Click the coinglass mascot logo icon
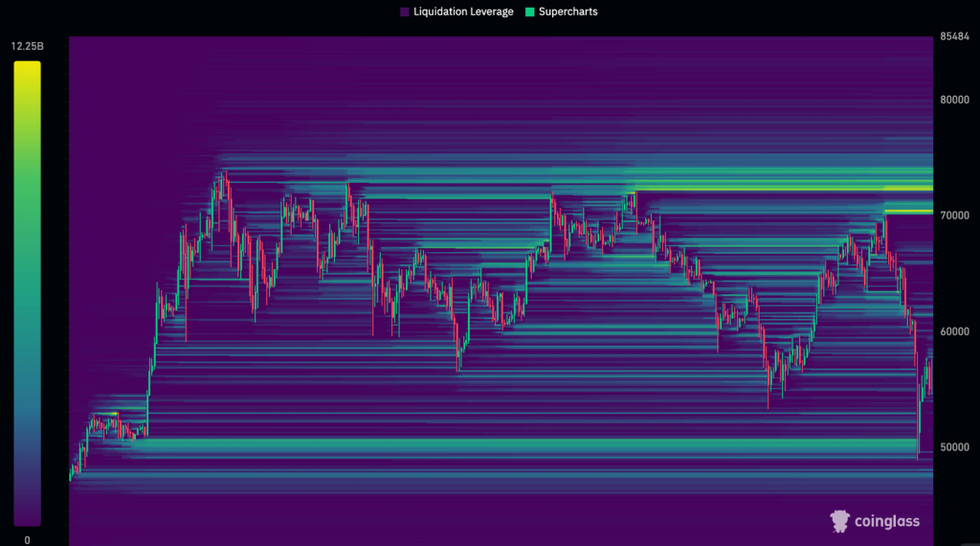The image size is (980, 546). coord(839,521)
